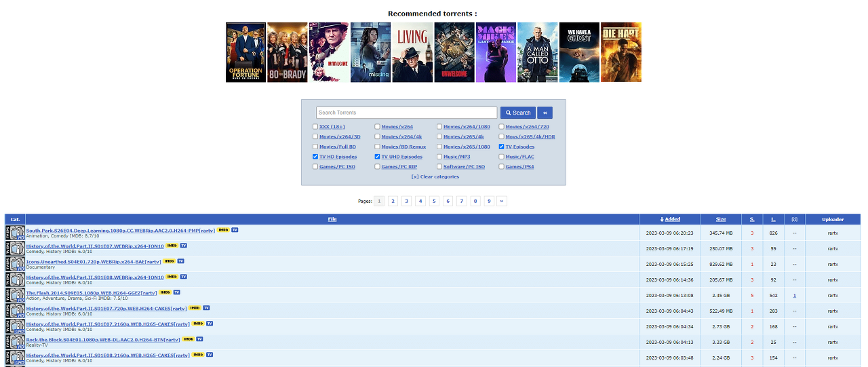Check the Movies/x264/720 checkbox
Screen dimensions: 868x367
[x=501, y=127]
